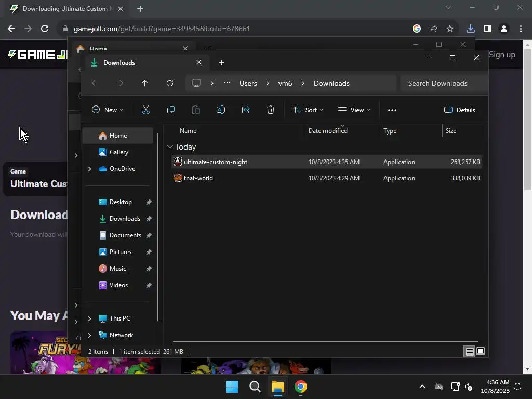Unpin Pictures from Quick access
Image resolution: width=532 pixels, height=399 pixels.
pos(149,252)
